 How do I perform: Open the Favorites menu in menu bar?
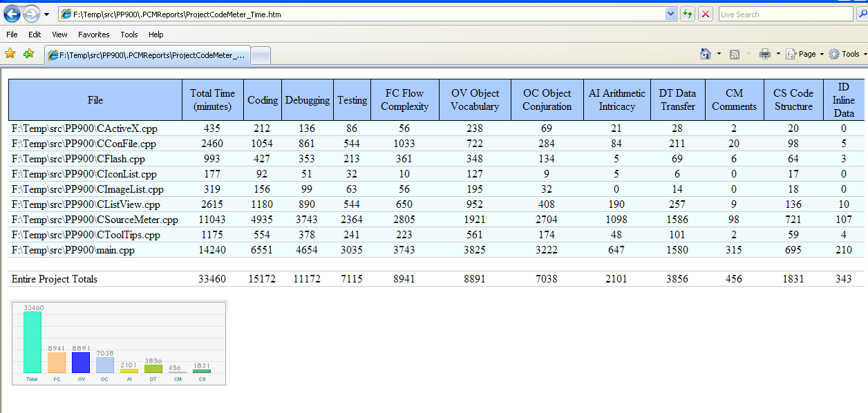pos(93,35)
